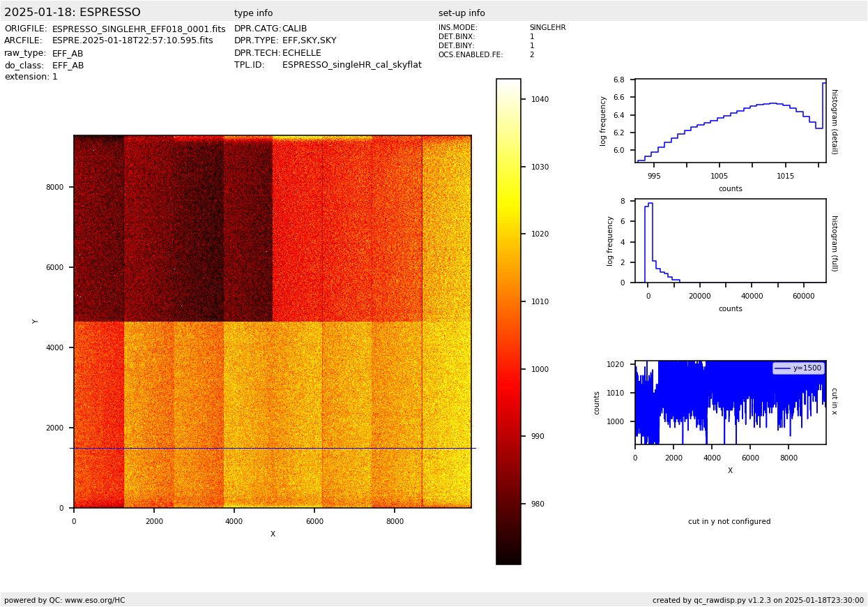Click the DPR.TECH value ECHELLE
Viewport: 868px width, 607px height.
[x=301, y=53]
